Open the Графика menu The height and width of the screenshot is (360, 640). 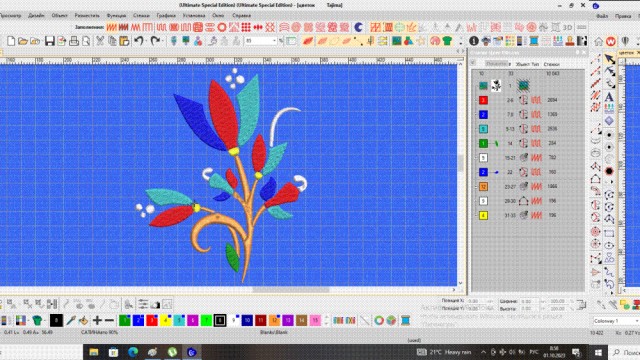[x=166, y=16]
